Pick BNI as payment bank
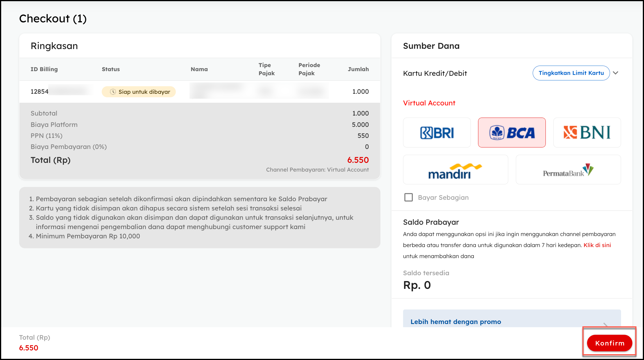The image size is (644, 360). tap(587, 133)
